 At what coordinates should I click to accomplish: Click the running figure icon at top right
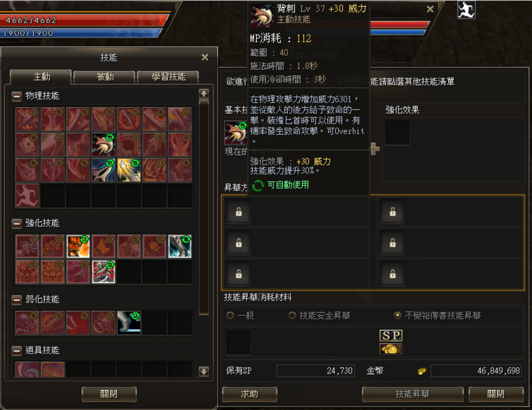pyautogui.click(x=466, y=9)
